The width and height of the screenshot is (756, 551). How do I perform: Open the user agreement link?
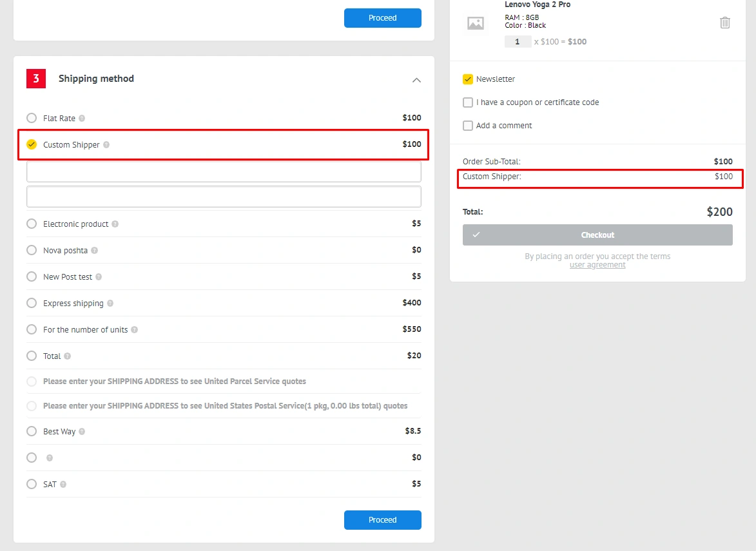click(x=597, y=265)
